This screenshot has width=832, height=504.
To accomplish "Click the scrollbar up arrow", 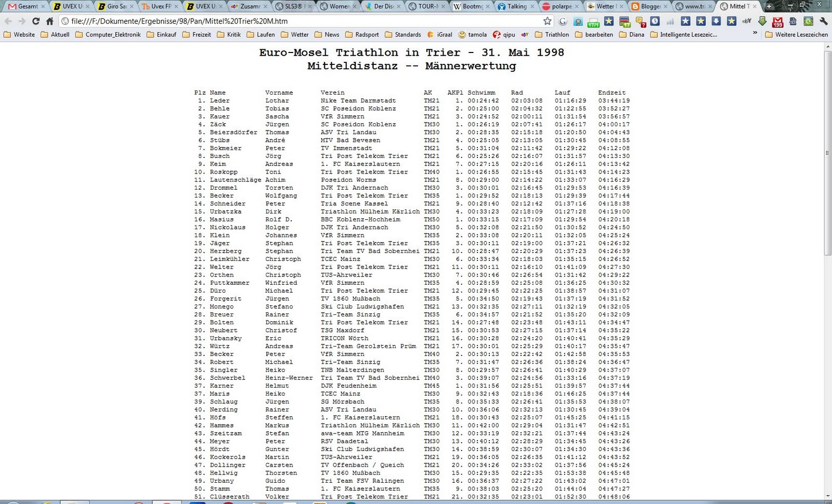I will (827, 47).
